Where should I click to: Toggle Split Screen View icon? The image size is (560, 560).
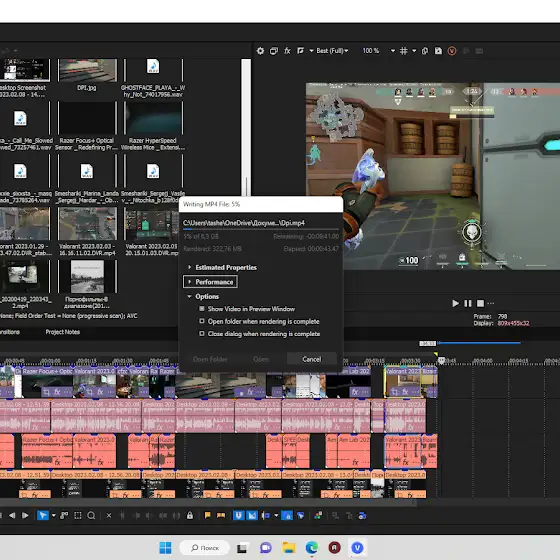[300, 51]
